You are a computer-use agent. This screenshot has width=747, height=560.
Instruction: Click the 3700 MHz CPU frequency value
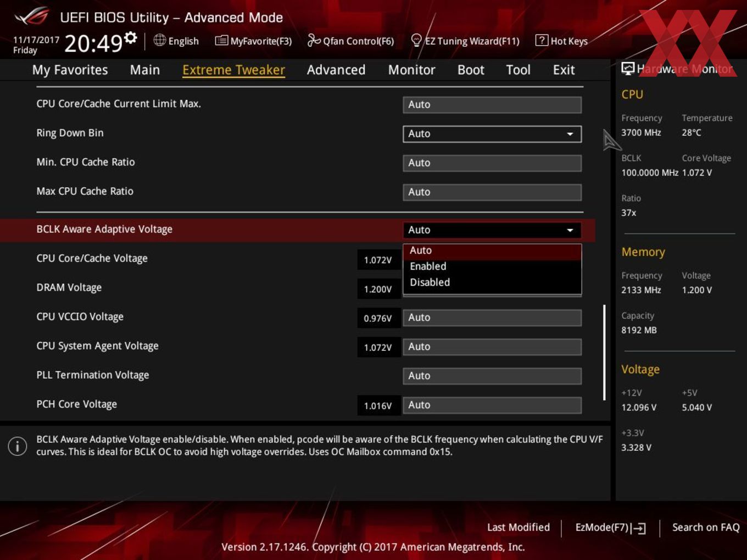[641, 132]
